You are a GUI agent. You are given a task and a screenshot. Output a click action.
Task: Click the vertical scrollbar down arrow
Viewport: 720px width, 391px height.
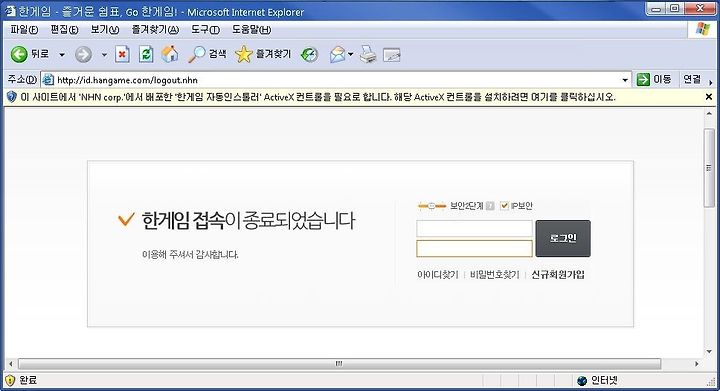[x=709, y=352]
